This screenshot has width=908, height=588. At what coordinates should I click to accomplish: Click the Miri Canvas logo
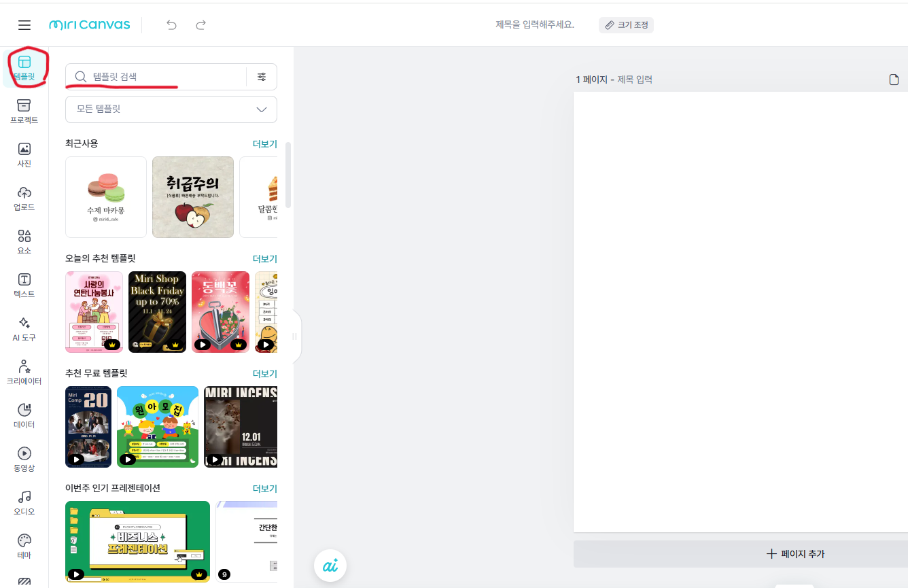pos(90,25)
